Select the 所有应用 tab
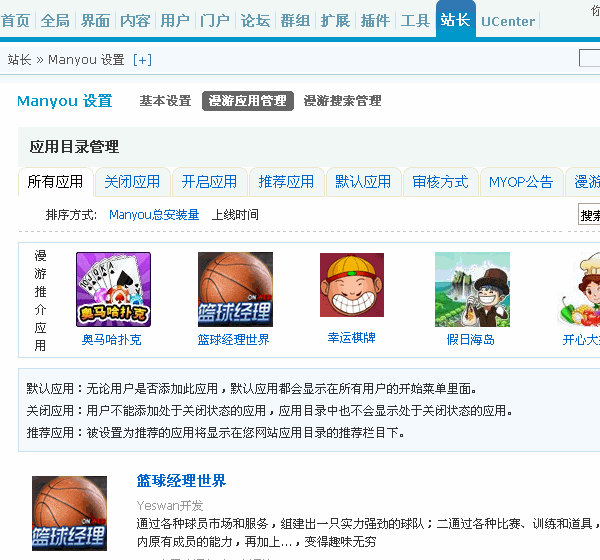 tap(55, 182)
